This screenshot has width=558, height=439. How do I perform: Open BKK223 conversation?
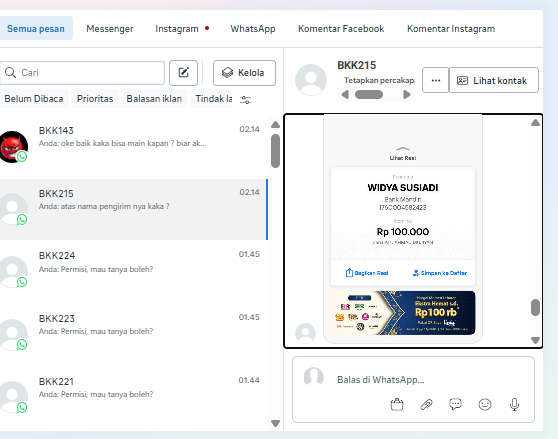(x=133, y=334)
